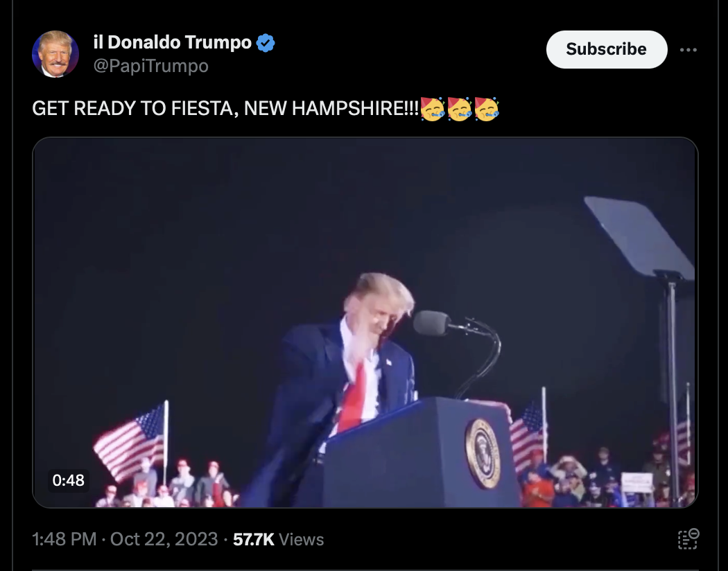Click the 57.7K Views count
Viewport: 728px width, 571px height.
point(278,539)
